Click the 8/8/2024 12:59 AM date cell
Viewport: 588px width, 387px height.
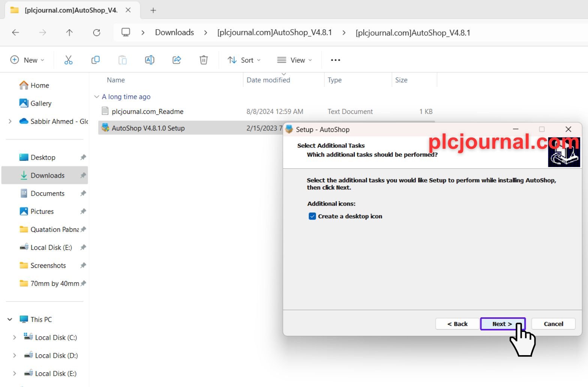tap(275, 112)
